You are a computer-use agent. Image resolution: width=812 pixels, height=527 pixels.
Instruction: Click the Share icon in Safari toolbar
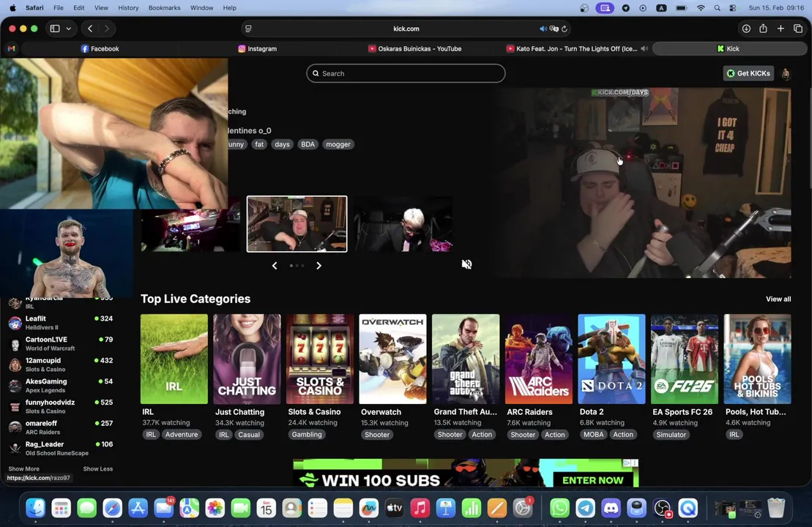(x=764, y=29)
